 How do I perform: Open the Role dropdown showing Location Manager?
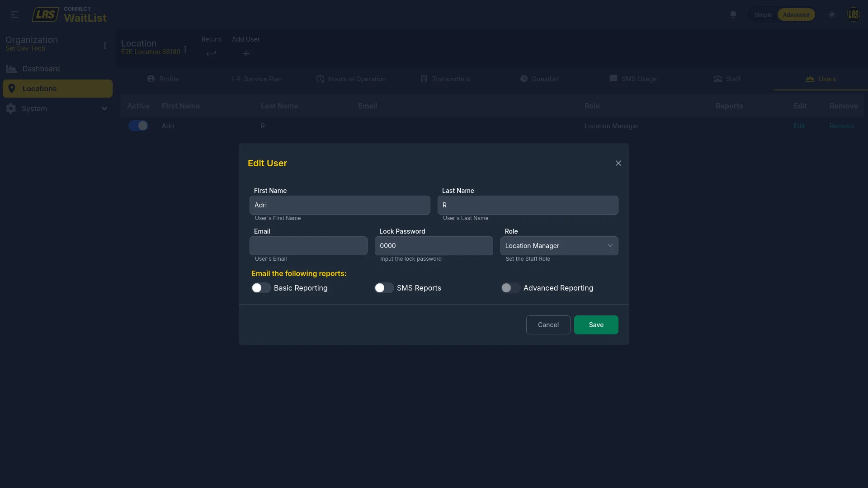pos(559,246)
